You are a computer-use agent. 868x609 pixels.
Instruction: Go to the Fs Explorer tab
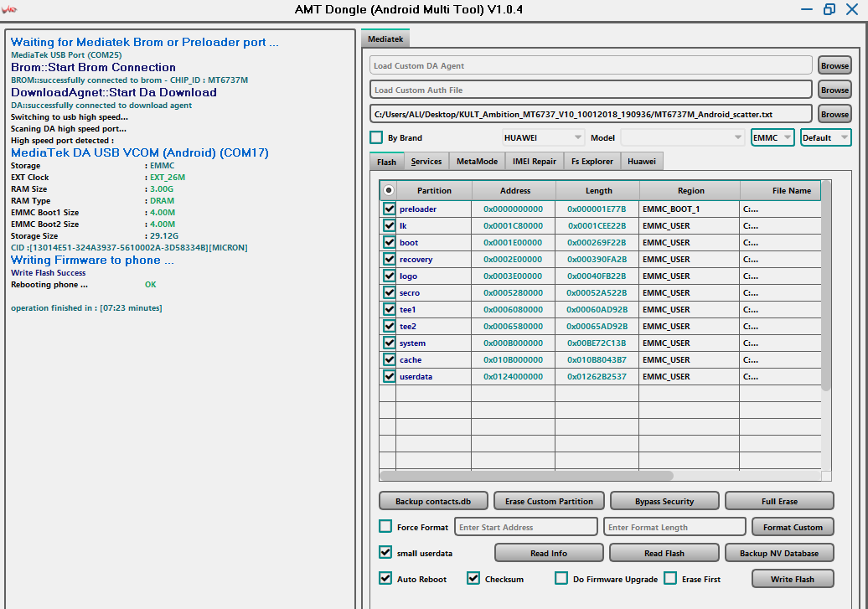click(x=592, y=161)
